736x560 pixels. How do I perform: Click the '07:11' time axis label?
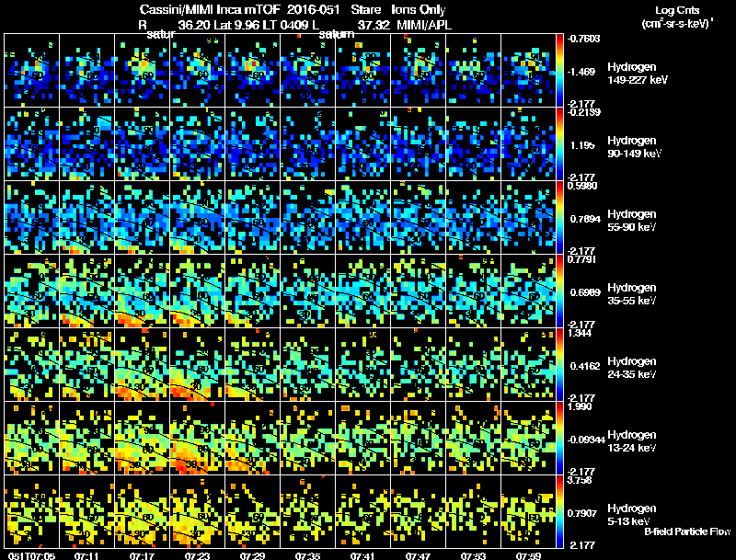pyautogui.click(x=86, y=556)
